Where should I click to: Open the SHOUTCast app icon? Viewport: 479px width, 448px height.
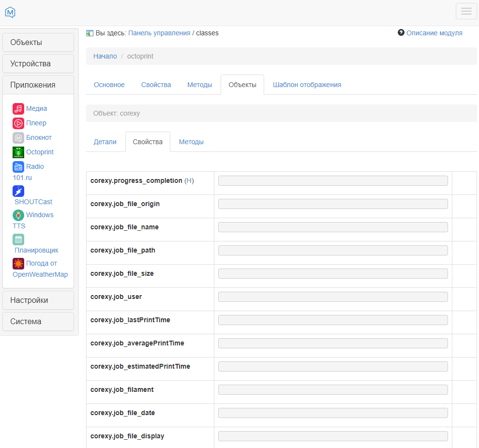click(x=18, y=191)
